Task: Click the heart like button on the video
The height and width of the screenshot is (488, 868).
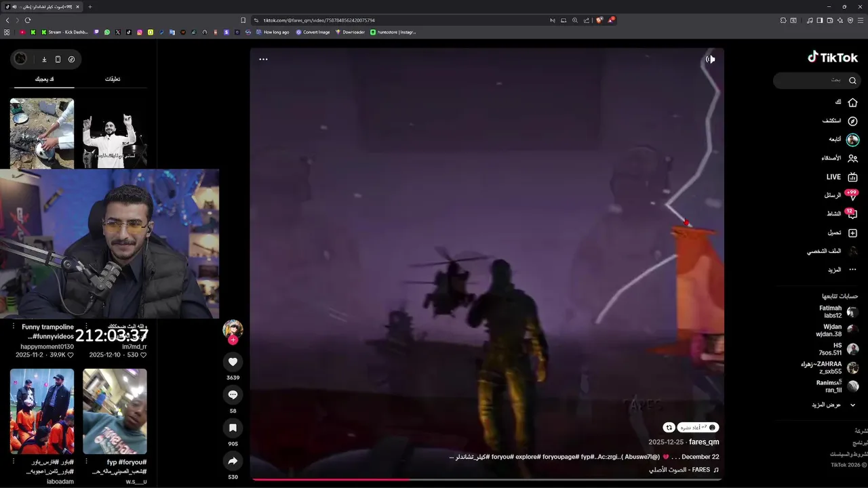Action: [x=233, y=362]
